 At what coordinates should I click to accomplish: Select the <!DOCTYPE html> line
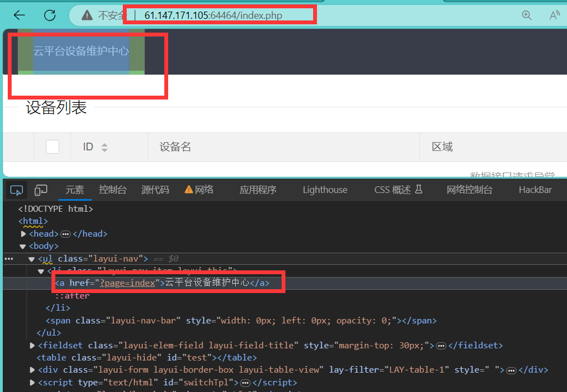pyautogui.click(x=56, y=209)
